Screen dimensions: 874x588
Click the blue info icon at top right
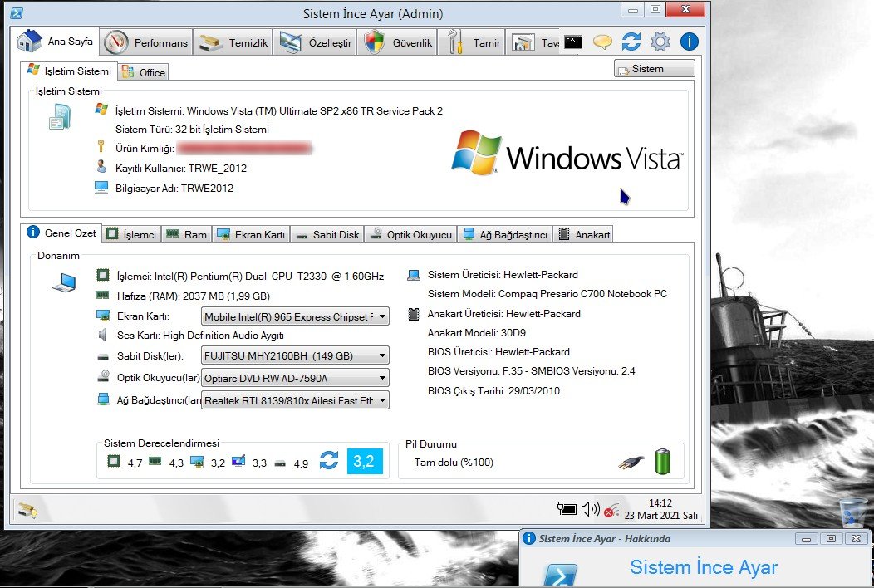690,42
